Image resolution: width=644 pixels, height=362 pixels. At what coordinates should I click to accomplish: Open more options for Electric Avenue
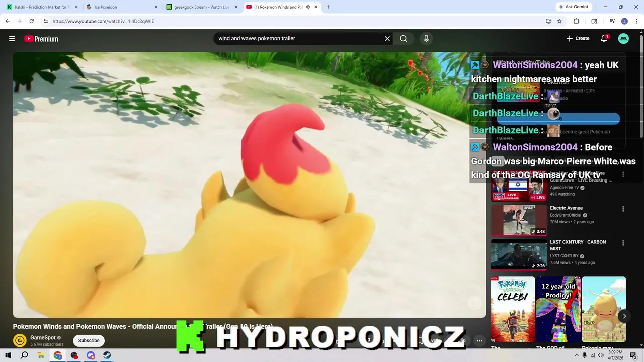[623, 209]
